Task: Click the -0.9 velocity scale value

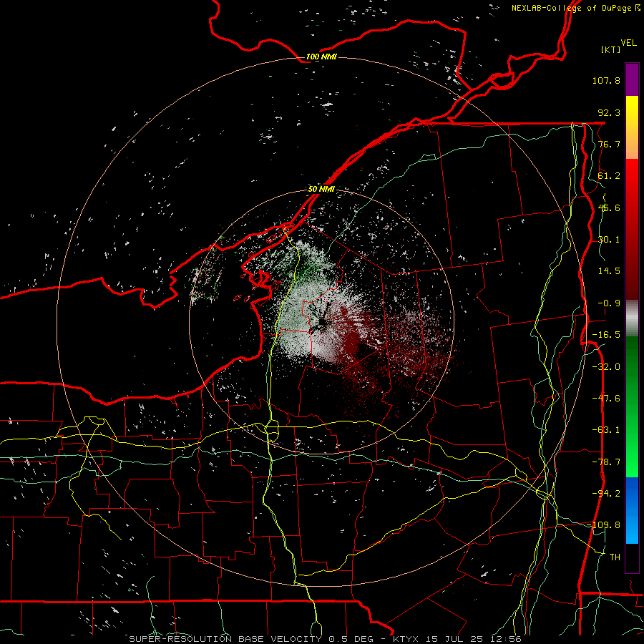Action: click(x=609, y=303)
